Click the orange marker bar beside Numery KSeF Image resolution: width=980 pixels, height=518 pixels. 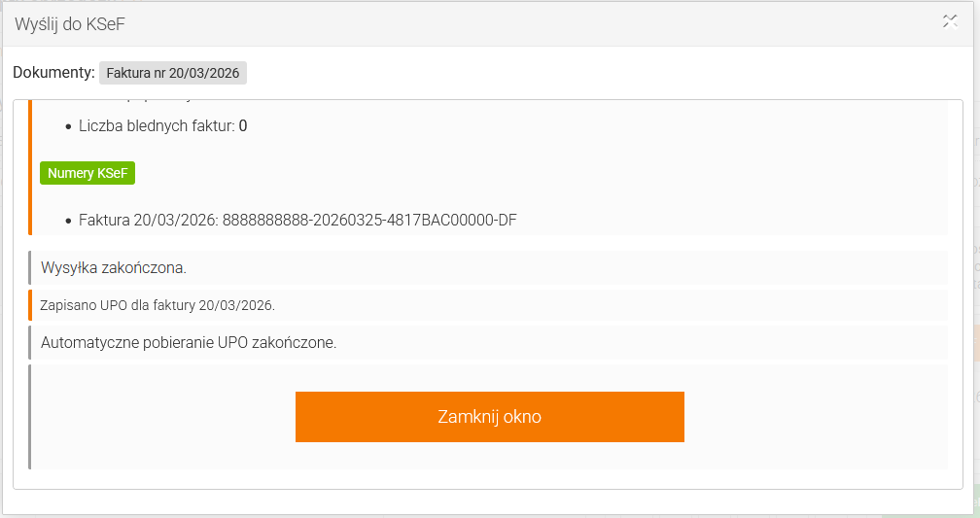click(x=30, y=173)
